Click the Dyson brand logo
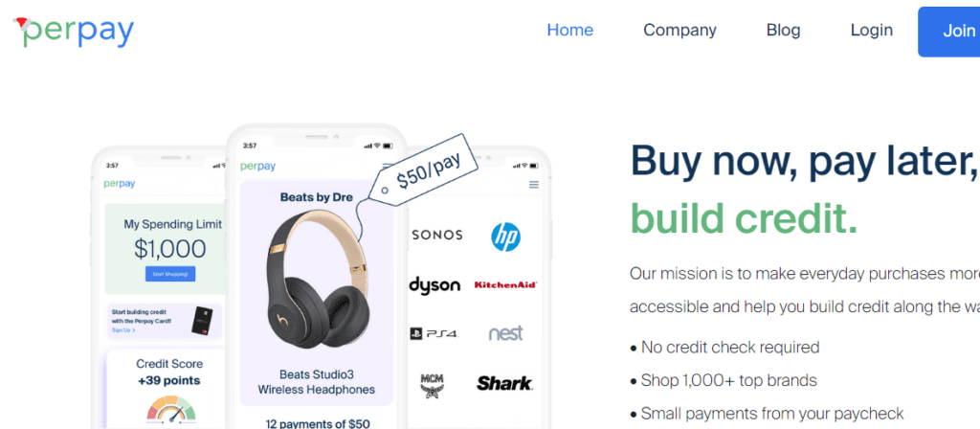 [434, 285]
